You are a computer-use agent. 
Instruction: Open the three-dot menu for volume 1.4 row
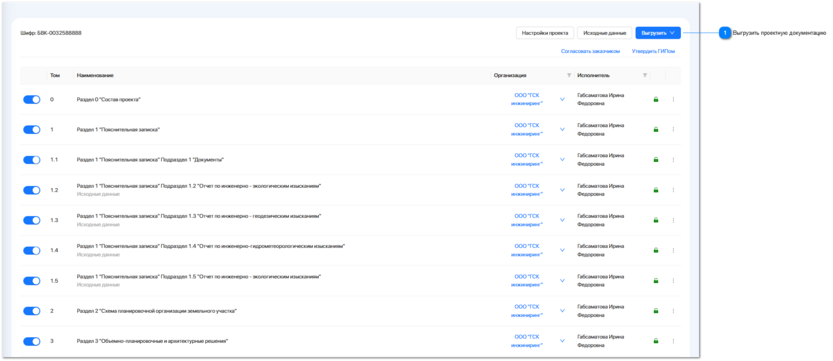pyautogui.click(x=673, y=251)
